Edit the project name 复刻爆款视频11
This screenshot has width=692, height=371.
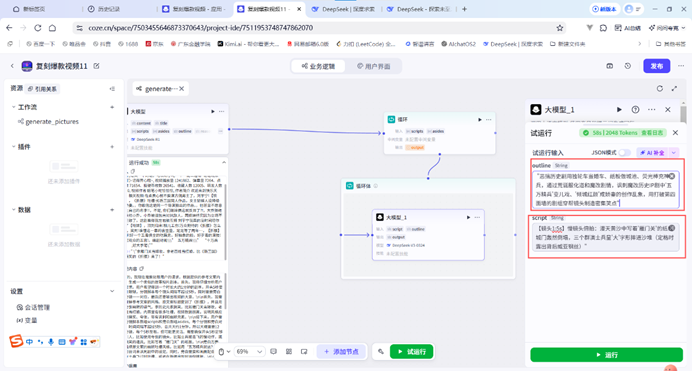pos(97,66)
